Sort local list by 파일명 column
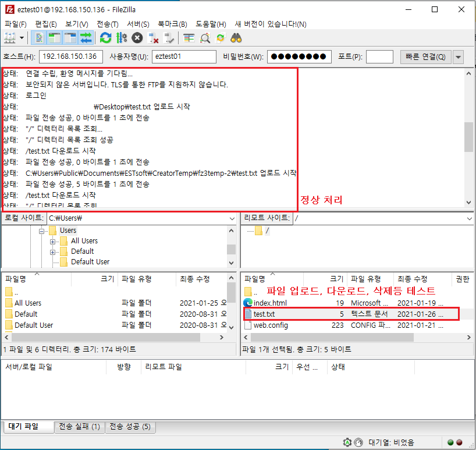Viewport: 476px width, 450px height. click(37, 279)
